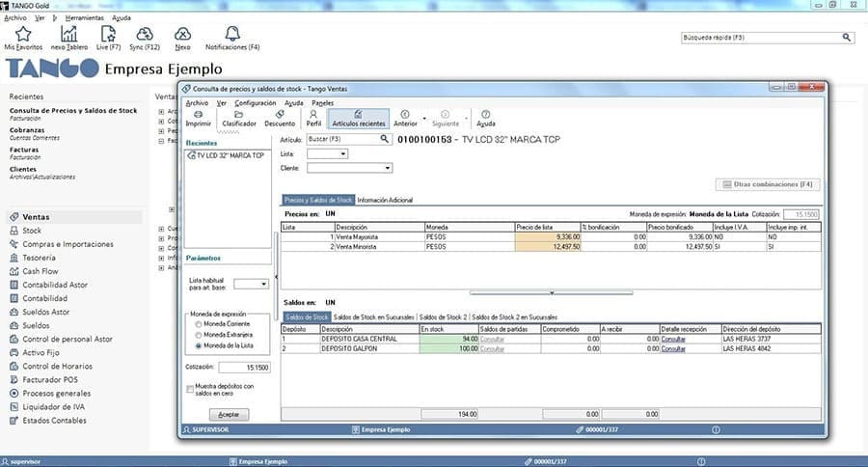Viewport: 868px width, 467px height.
Task: Go to Anterior article
Action: click(x=405, y=119)
